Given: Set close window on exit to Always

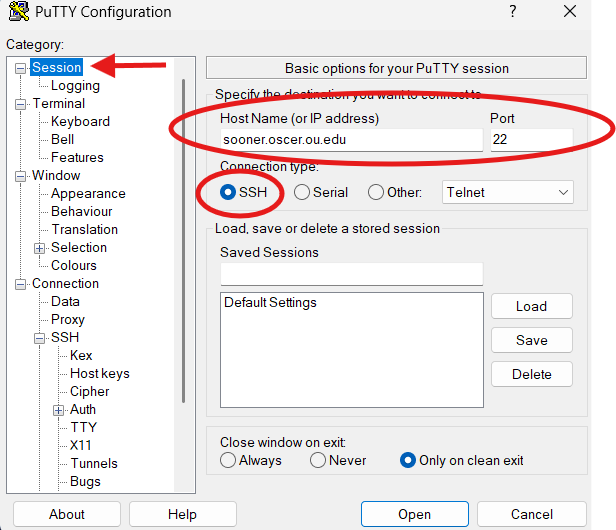Looking at the screenshot, I should point(228,460).
